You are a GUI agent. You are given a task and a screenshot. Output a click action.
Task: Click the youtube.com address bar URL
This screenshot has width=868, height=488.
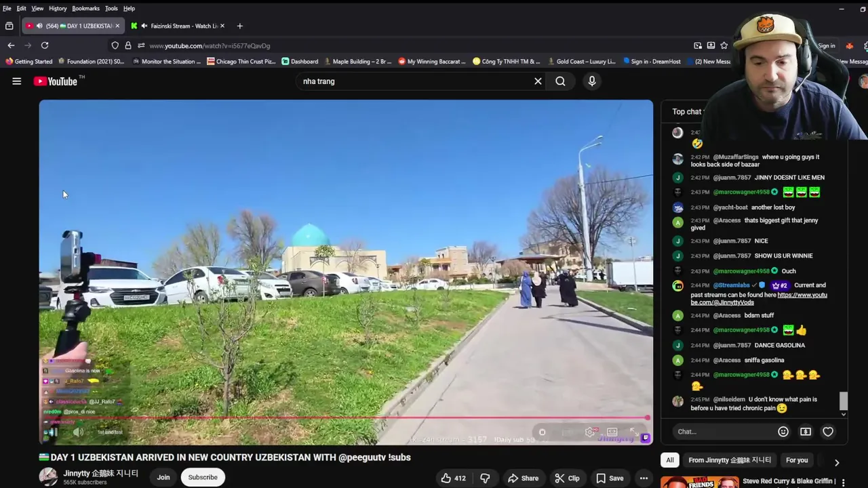pos(210,45)
